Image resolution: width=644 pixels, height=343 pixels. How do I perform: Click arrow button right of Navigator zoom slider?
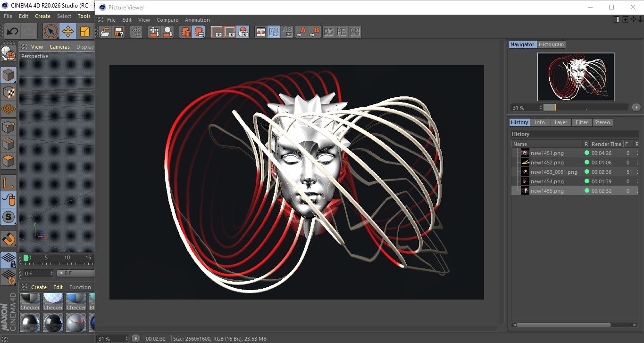tap(636, 108)
